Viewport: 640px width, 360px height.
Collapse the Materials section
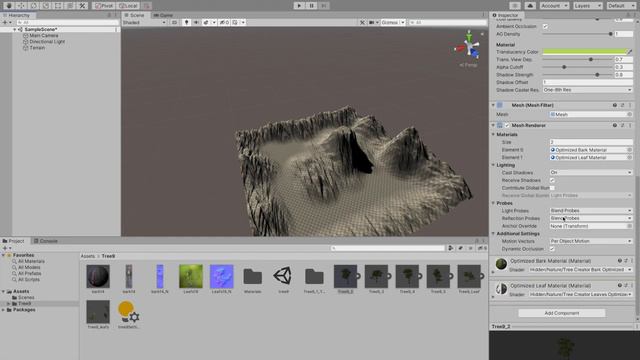pos(493,134)
